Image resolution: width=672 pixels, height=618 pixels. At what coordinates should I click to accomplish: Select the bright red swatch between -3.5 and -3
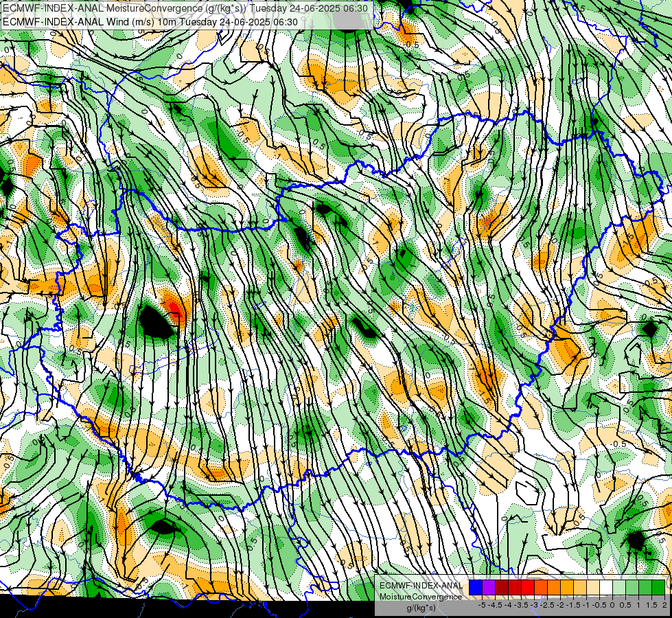coord(528,588)
